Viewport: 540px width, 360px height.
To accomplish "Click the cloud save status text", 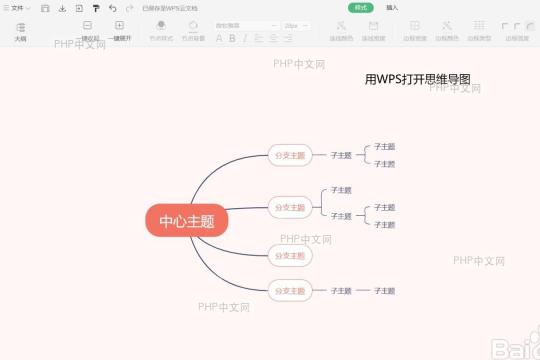I will (170, 8).
